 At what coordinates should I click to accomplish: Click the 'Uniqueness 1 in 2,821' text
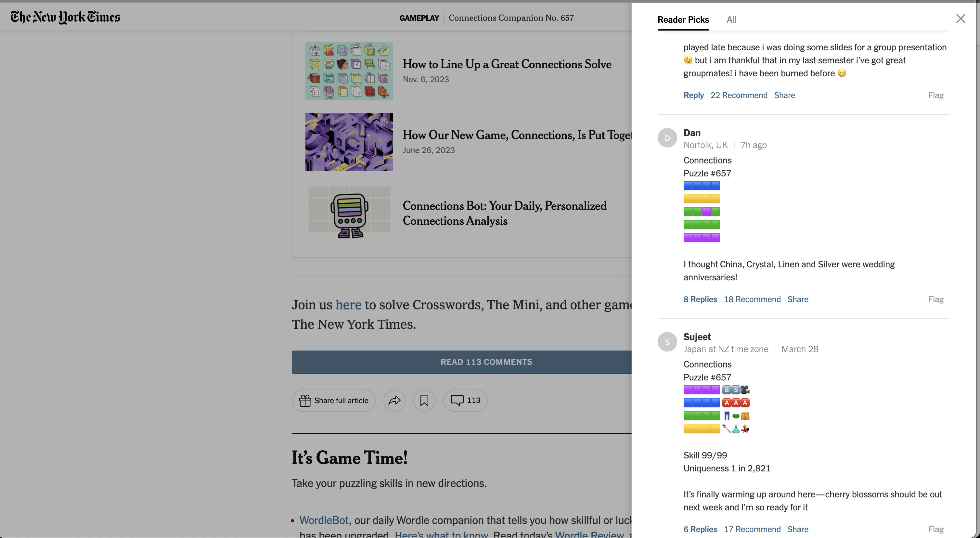[727, 468]
